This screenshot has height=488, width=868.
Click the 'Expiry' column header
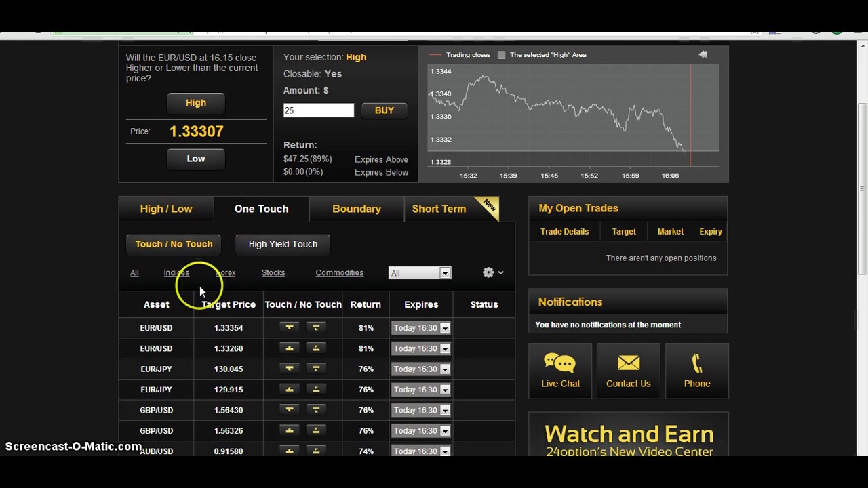711,232
